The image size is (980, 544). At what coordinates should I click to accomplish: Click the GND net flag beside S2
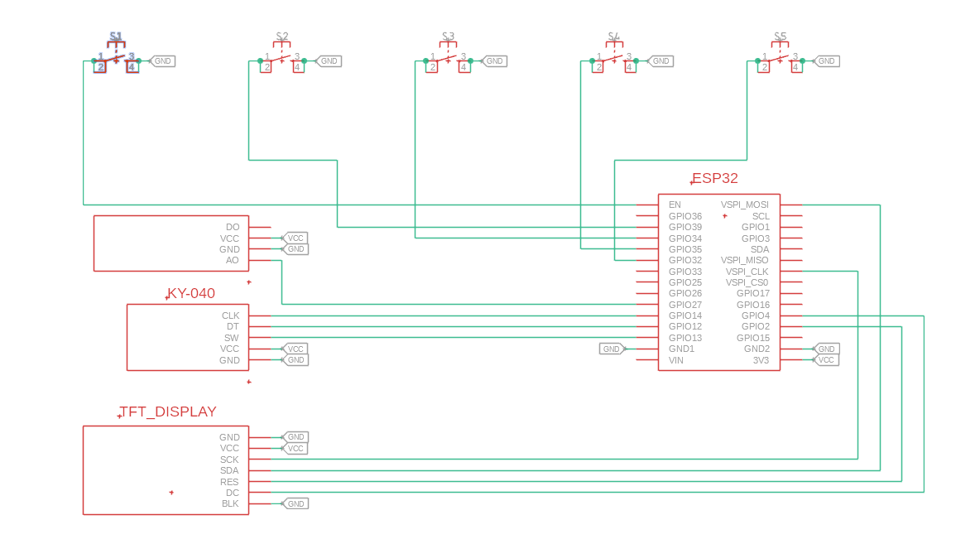point(329,61)
